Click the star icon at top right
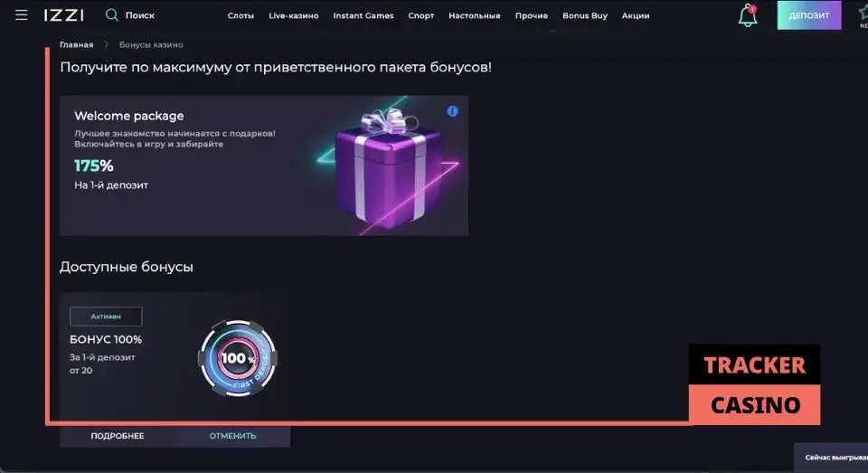Viewport: 868px width, 473px height. coord(863,12)
